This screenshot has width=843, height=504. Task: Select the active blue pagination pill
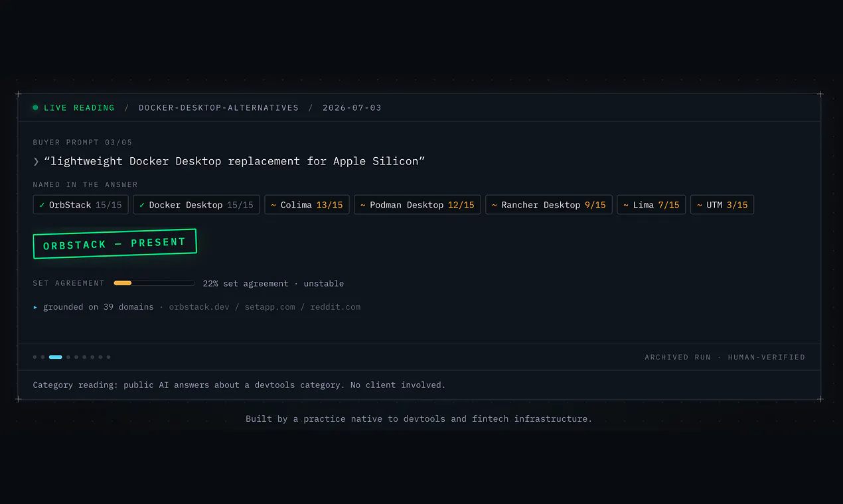[x=55, y=357]
